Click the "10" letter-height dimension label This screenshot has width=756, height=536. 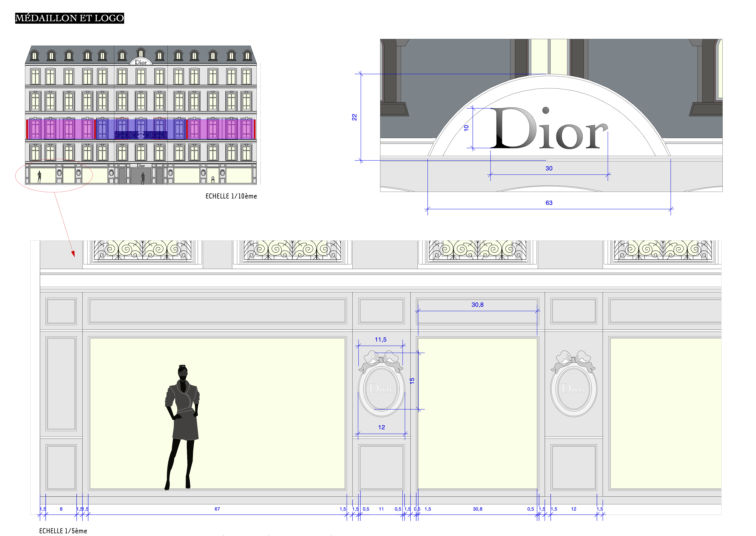(466, 128)
